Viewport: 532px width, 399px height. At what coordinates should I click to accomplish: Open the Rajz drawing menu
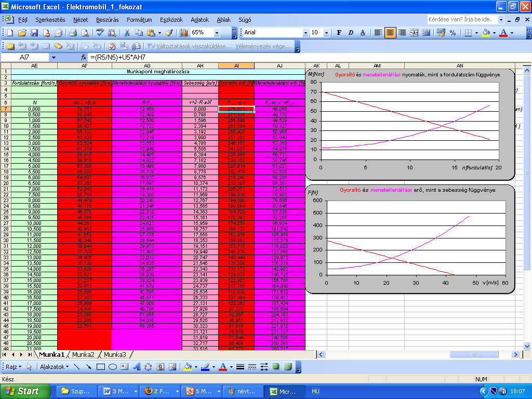14,367
